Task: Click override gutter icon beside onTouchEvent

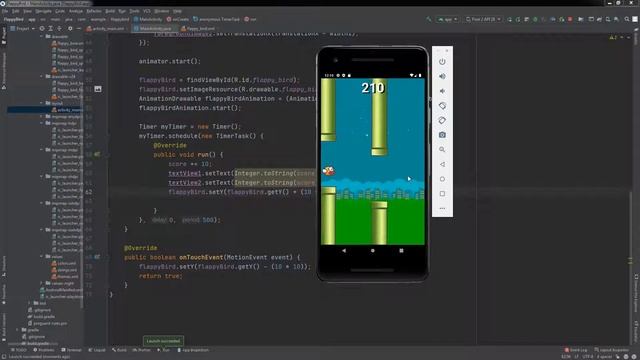Action: 97,257
